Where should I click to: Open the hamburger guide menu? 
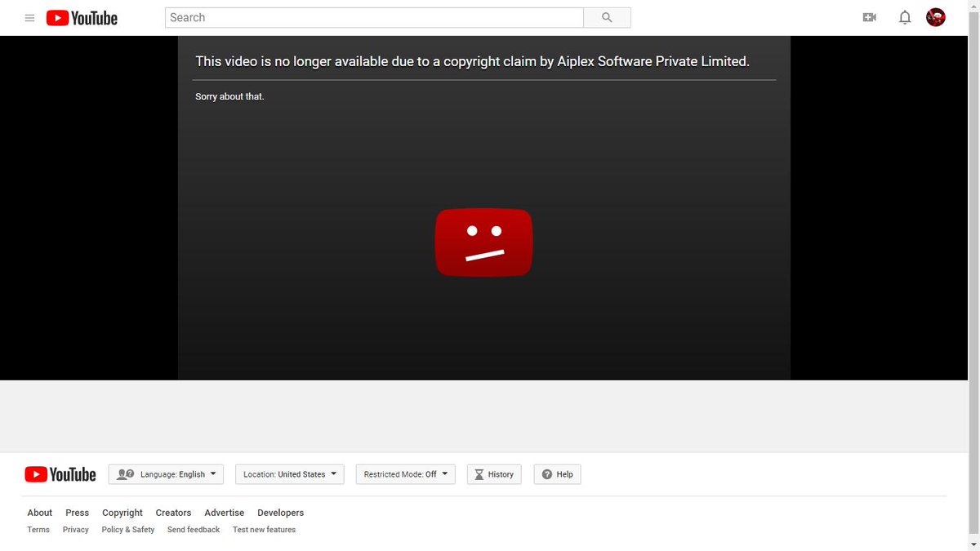point(30,18)
